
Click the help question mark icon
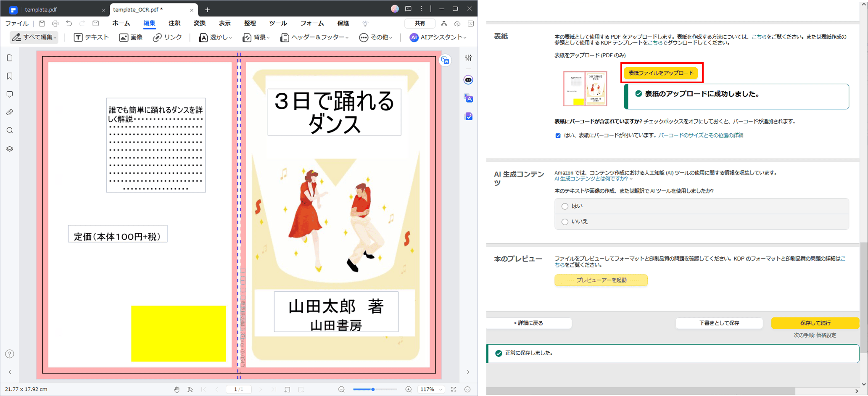(x=10, y=354)
